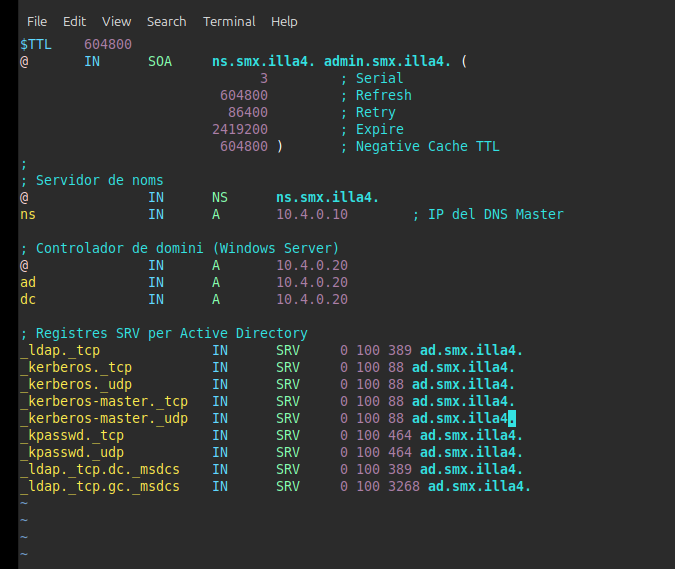Open the Help menu
675x569 pixels.
[x=284, y=21]
